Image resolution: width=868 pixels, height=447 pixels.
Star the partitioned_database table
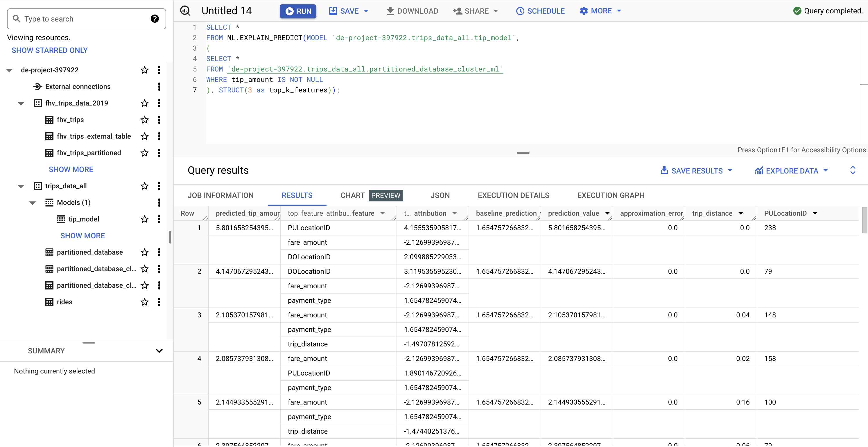(x=145, y=252)
